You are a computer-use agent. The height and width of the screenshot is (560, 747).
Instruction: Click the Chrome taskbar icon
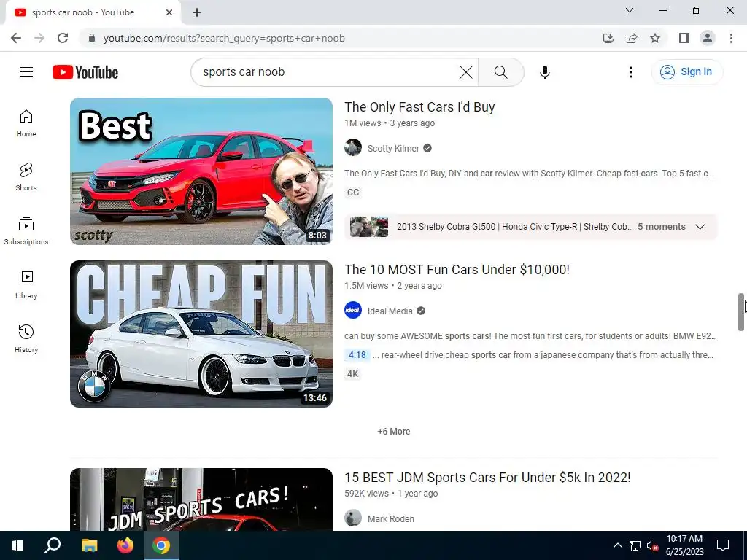(161, 545)
